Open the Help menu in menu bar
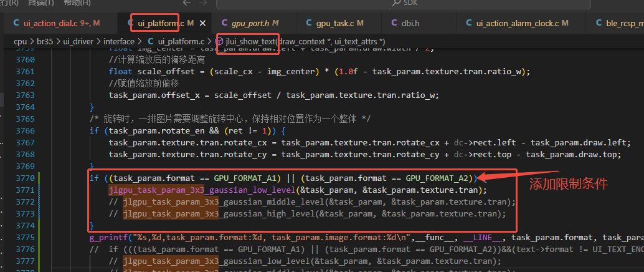The image size is (644, 272). 77,3
